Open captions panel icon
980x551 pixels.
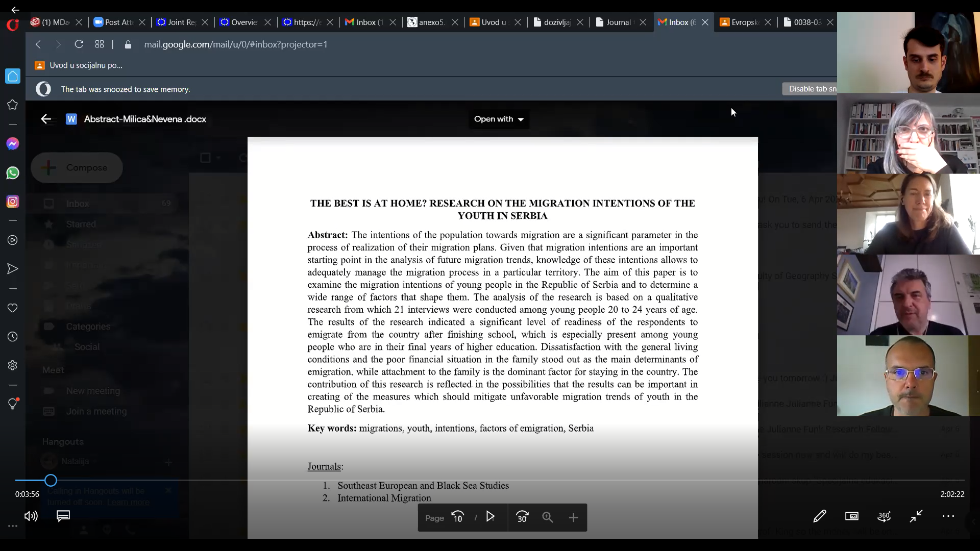pyautogui.click(x=63, y=516)
